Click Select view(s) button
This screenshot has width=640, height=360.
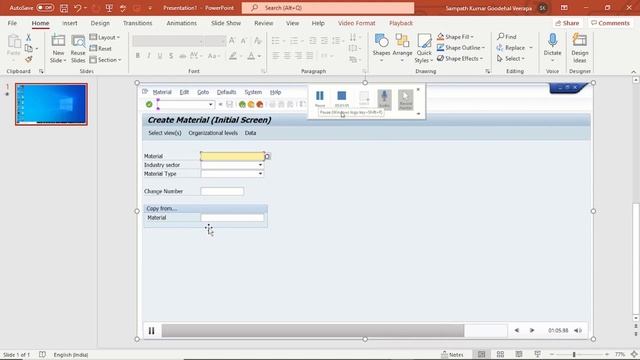(165, 133)
